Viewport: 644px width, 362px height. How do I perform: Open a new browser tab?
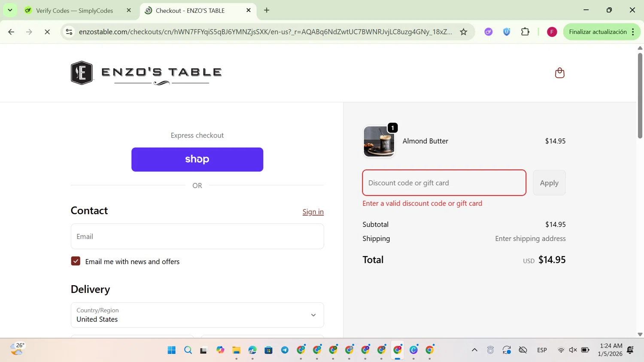pyautogui.click(x=267, y=10)
